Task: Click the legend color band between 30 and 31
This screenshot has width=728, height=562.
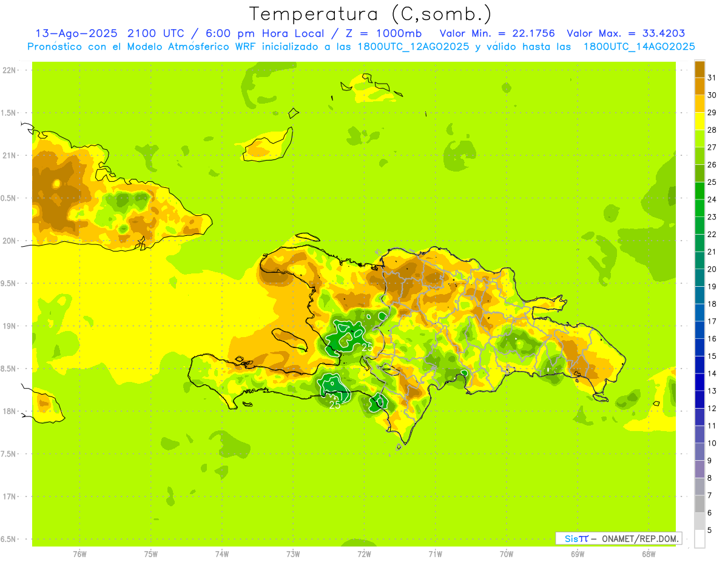Action: point(699,85)
